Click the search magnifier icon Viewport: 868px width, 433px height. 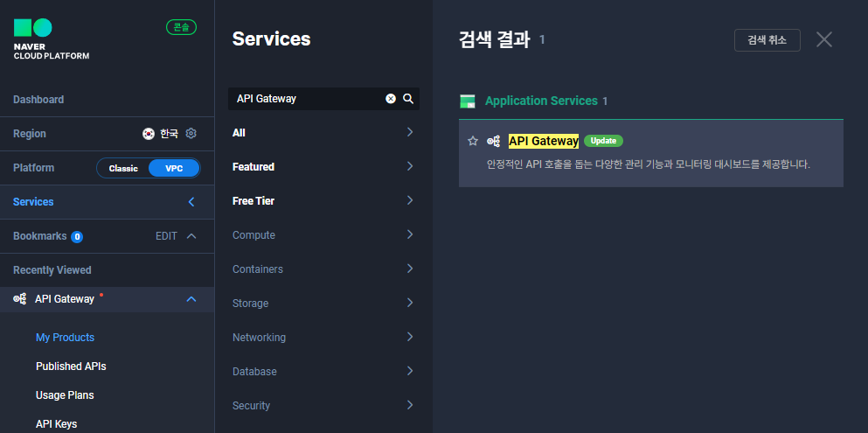pyautogui.click(x=408, y=99)
